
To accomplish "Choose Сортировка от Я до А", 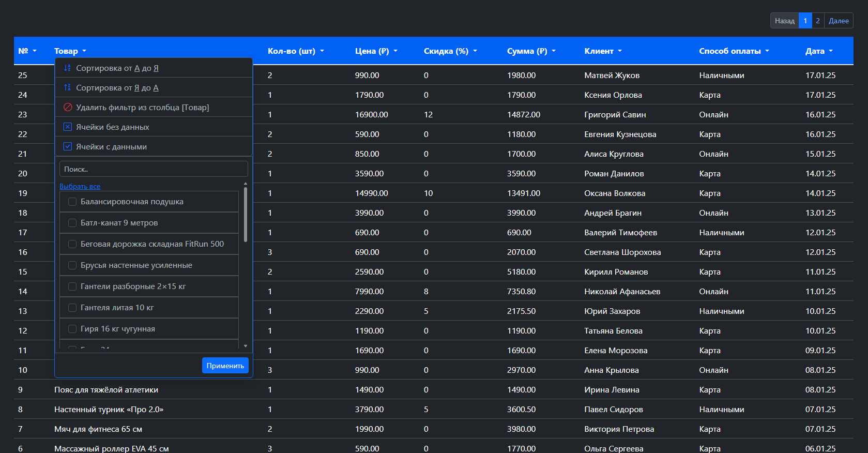I will [154, 87].
